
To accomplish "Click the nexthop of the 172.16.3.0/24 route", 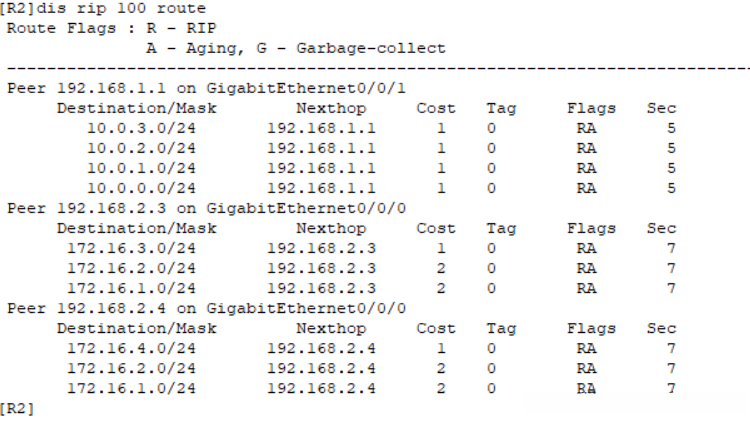I will (321, 248).
